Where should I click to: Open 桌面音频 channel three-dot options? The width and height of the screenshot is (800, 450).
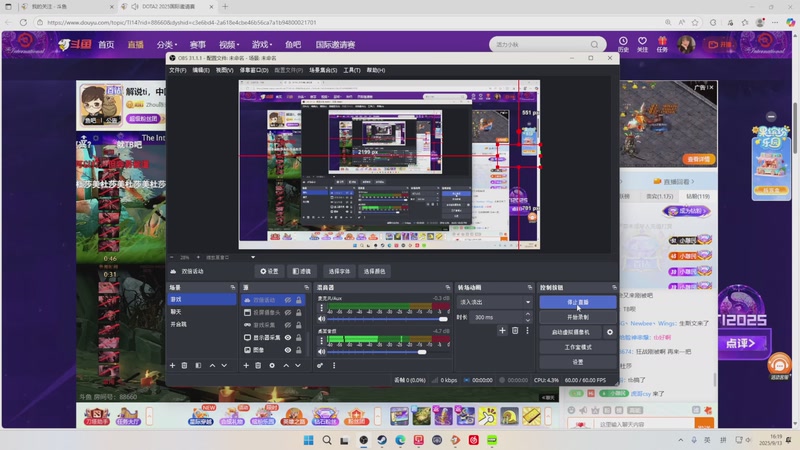(321, 341)
